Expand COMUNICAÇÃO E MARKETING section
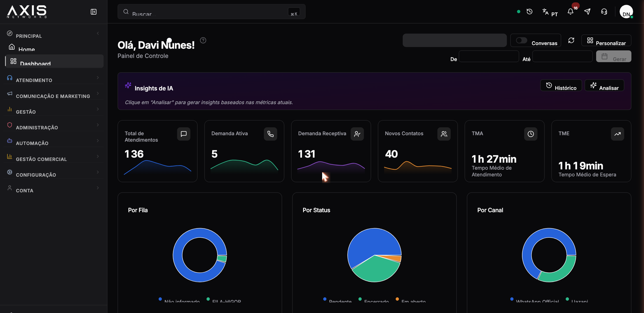644x313 pixels. click(x=54, y=94)
